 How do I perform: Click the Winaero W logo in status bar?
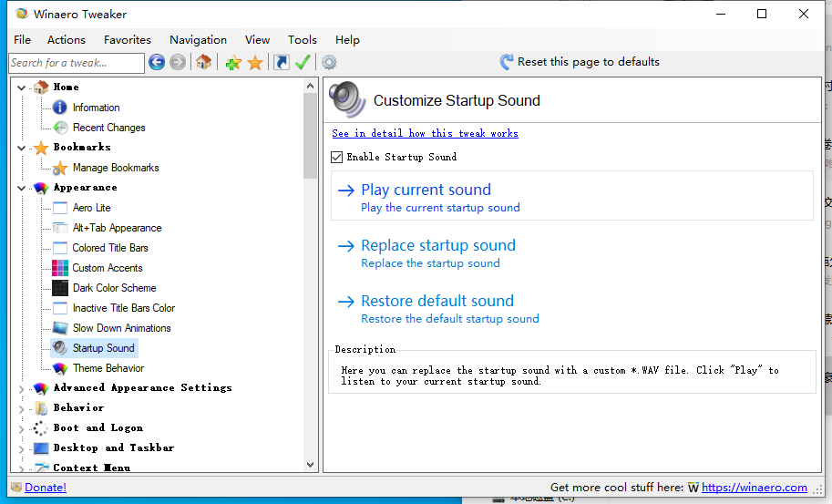coord(693,488)
